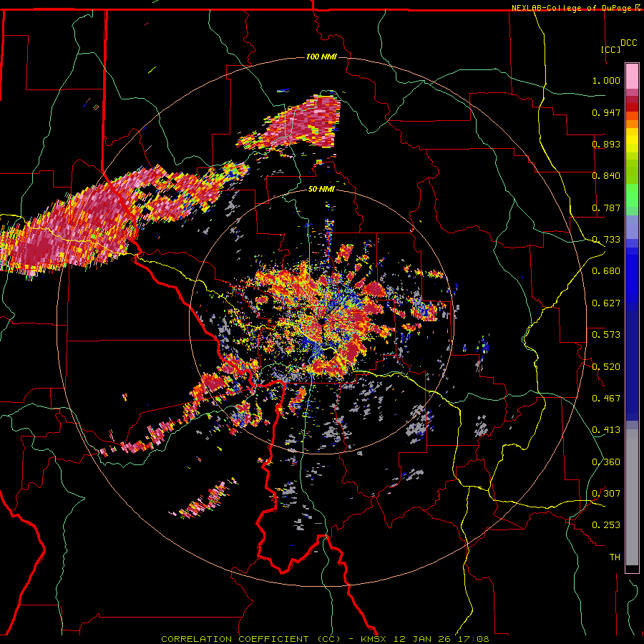
Task: Click the 0.947 color scale value
Action: (x=606, y=112)
